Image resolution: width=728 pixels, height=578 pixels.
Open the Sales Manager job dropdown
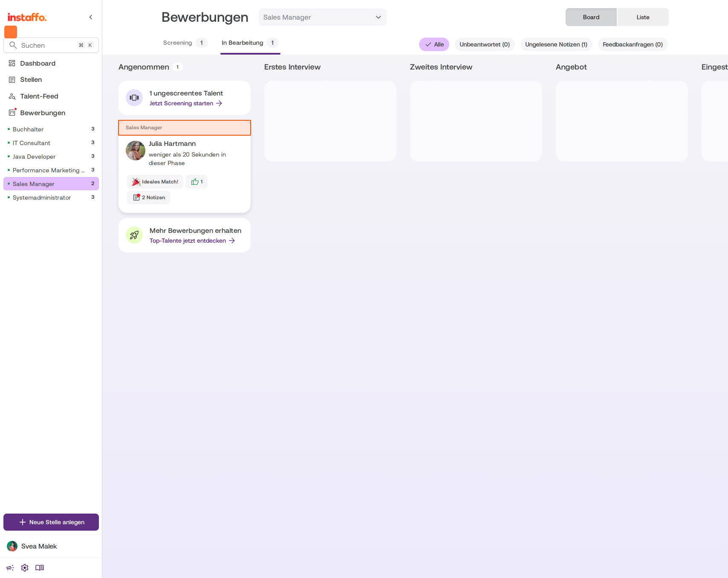[323, 17]
